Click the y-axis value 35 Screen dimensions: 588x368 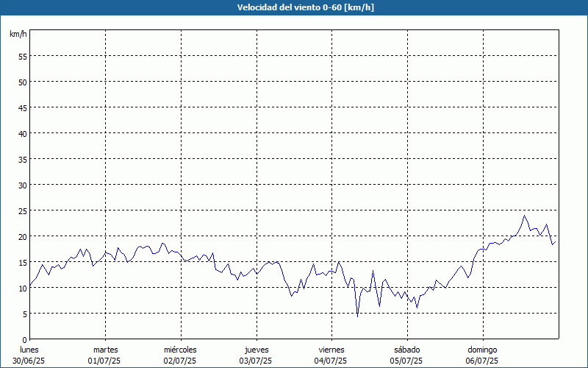[23, 160]
